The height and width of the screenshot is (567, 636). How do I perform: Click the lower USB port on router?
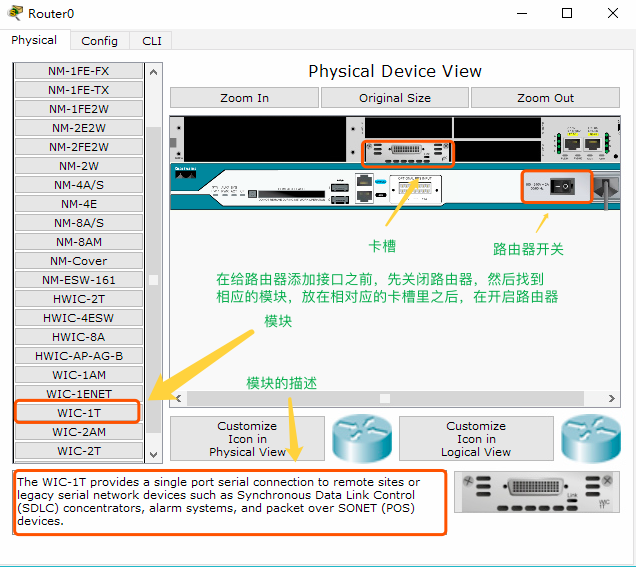[x=339, y=200]
